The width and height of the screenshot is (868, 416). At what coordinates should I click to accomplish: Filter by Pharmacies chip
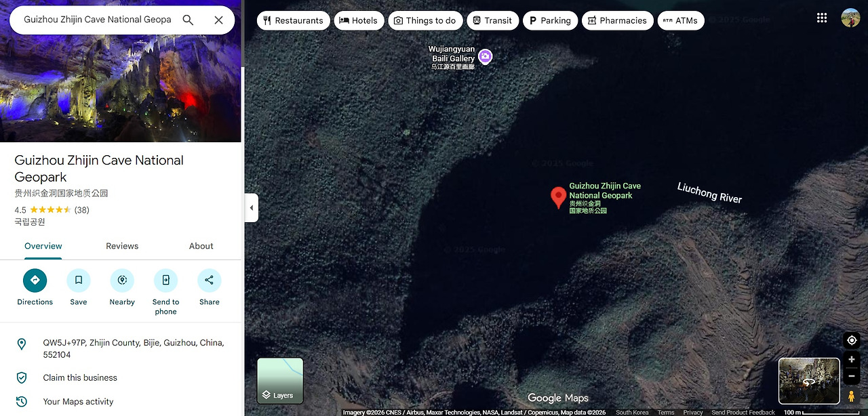pyautogui.click(x=618, y=20)
